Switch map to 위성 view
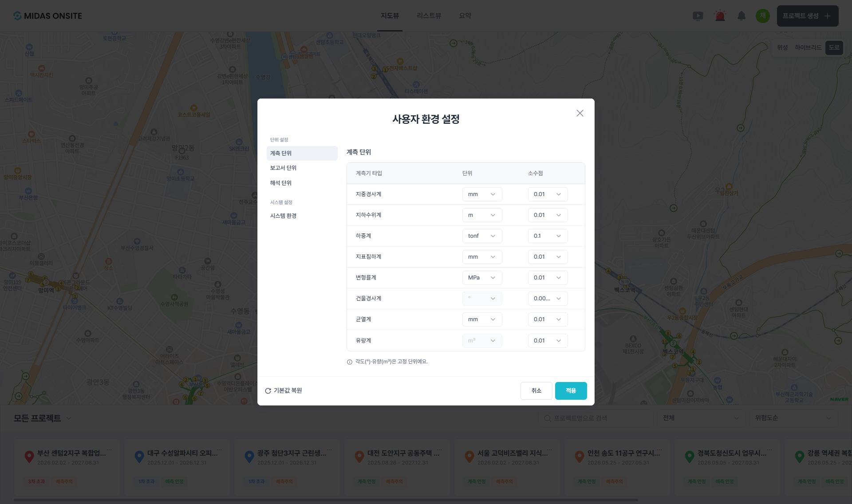852x504 pixels. pyautogui.click(x=782, y=47)
